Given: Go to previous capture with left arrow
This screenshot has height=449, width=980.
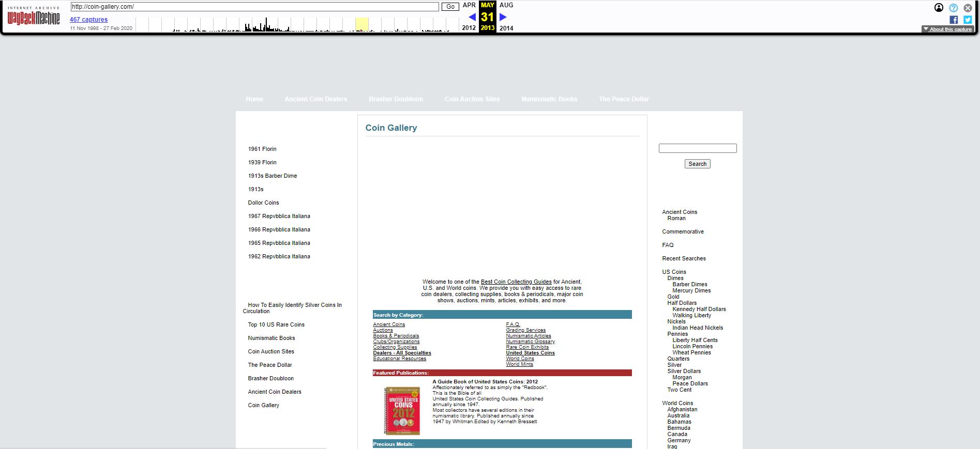Looking at the screenshot, I should point(472,17).
